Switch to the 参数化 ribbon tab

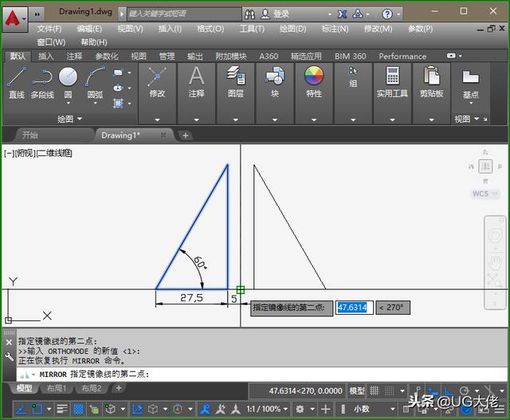click(x=107, y=57)
